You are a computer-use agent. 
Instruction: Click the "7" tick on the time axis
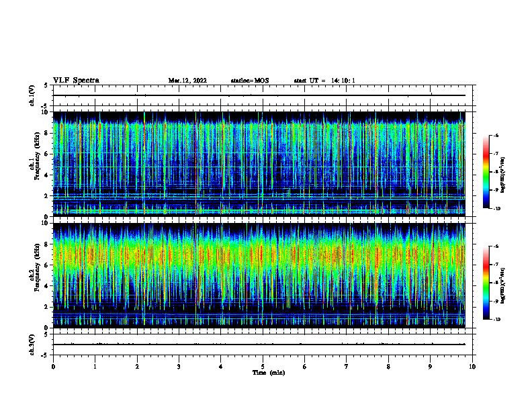347,367
